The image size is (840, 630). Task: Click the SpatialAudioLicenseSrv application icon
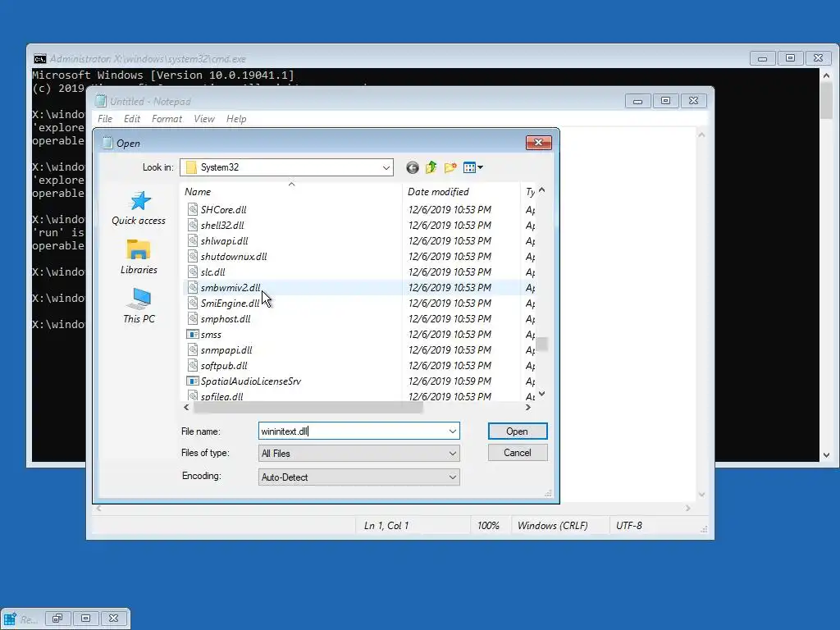point(192,381)
